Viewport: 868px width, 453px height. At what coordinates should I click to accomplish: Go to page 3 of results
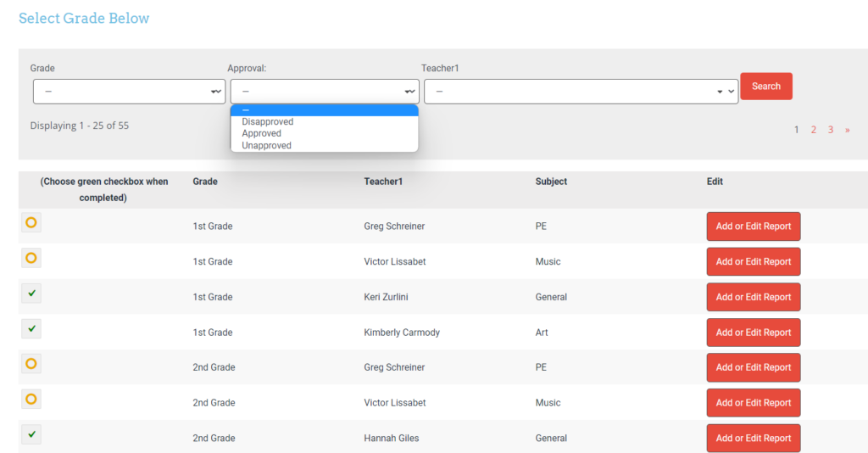click(831, 130)
